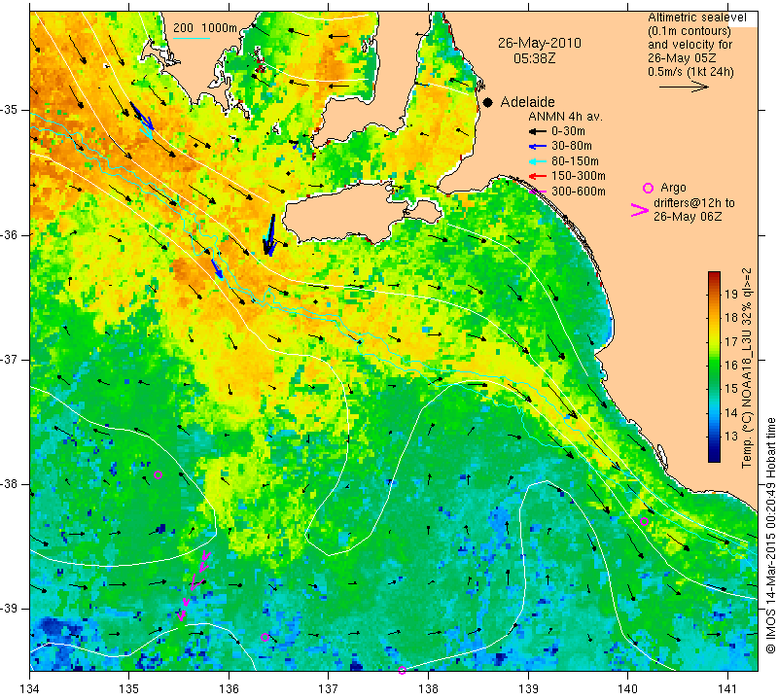
Task: Click the magenta 300-600m legend arrow
Action: (537, 192)
